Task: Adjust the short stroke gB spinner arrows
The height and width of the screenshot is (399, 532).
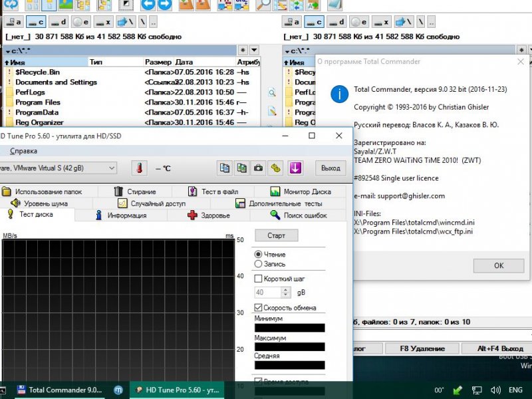Action: pyautogui.click(x=286, y=292)
